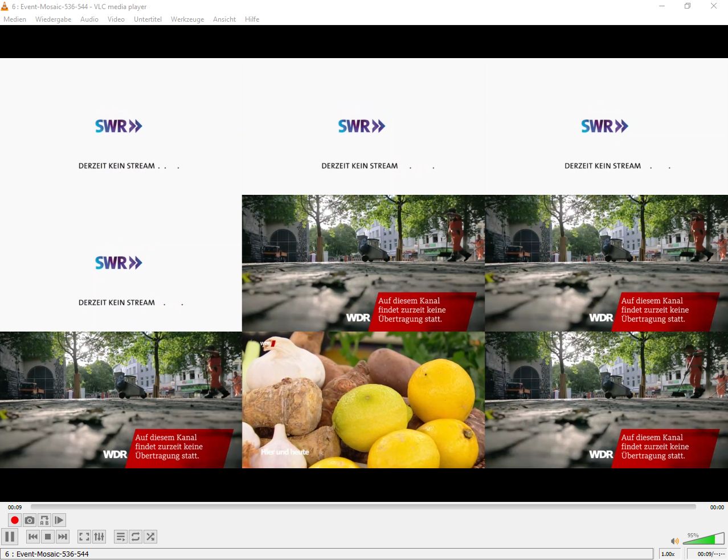Toggle remaining time label 00:00
Screen dimensions: 728x560
tap(717, 507)
